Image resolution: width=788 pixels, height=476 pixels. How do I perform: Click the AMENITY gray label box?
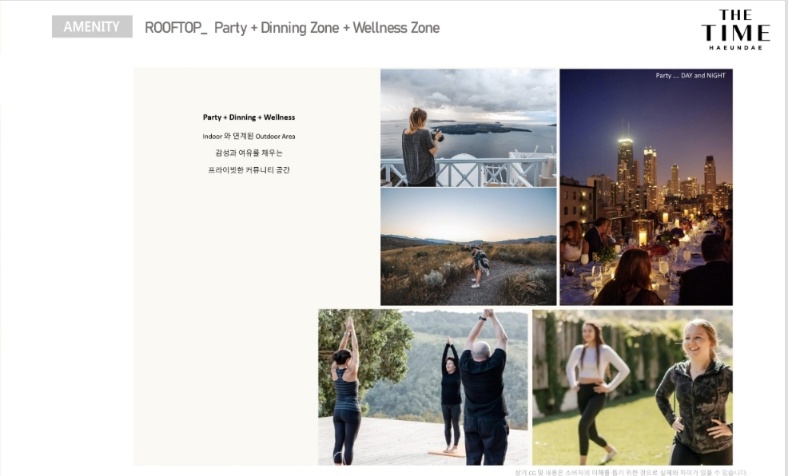coord(92,27)
